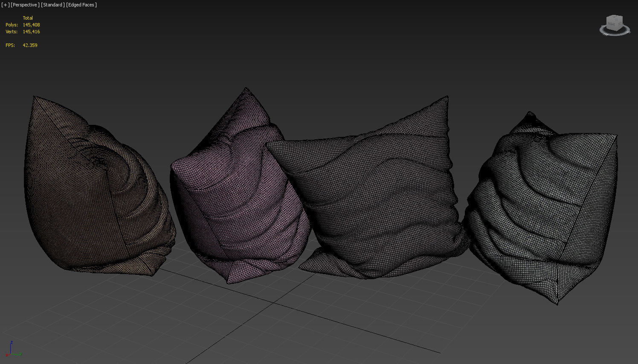Click the XYZ axis tripod
The height and width of the screenshot is (364, 638).
coord(13,350)
